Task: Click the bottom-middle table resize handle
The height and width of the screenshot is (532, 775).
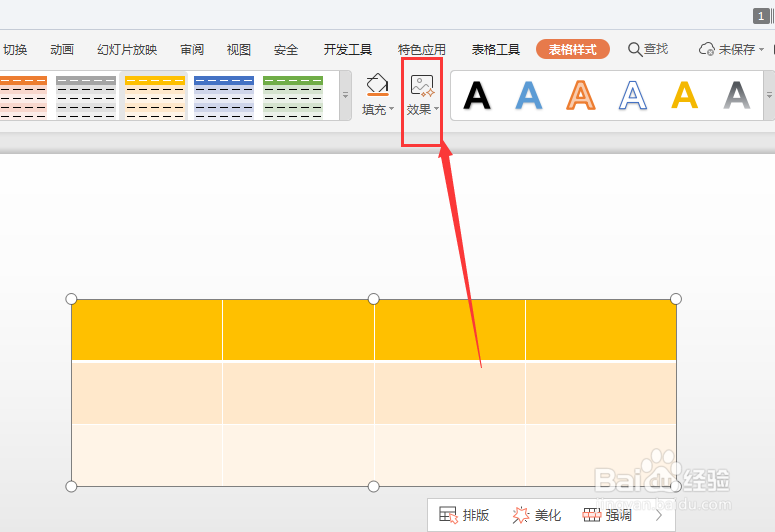Action: (374, 487)
